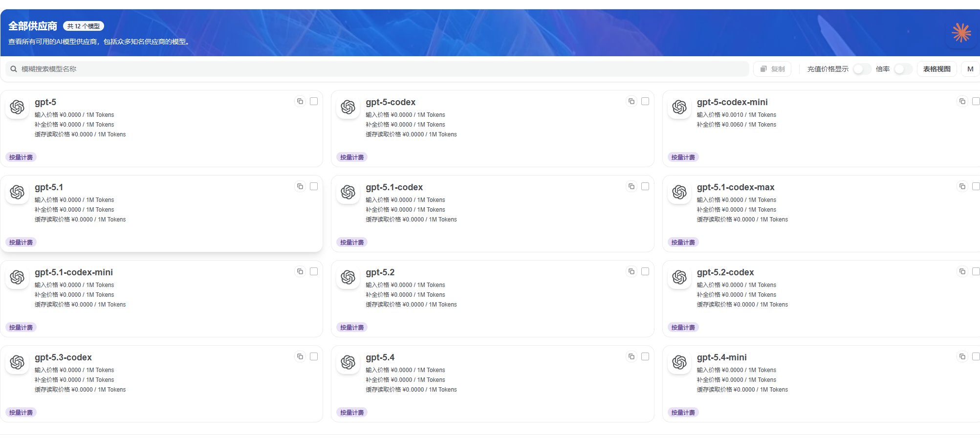
Task: Copy the gpt-5.4 model name icon
Action: tap(632, 356)
